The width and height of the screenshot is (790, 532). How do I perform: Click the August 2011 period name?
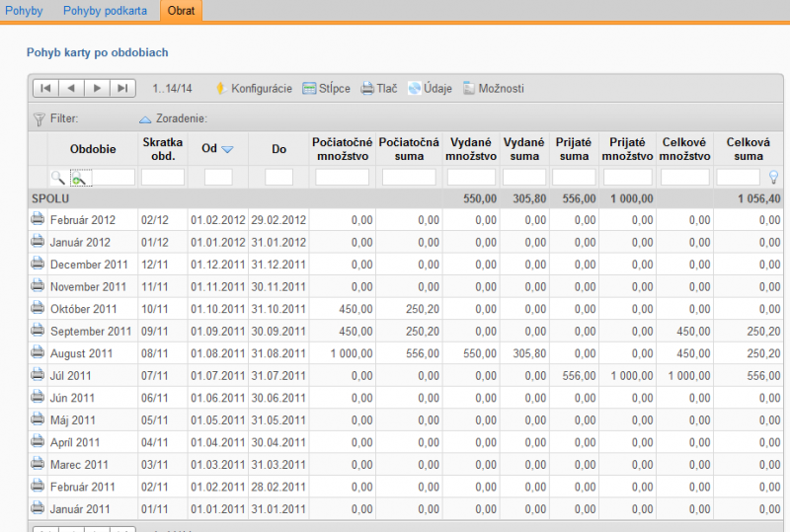point(81,353)
